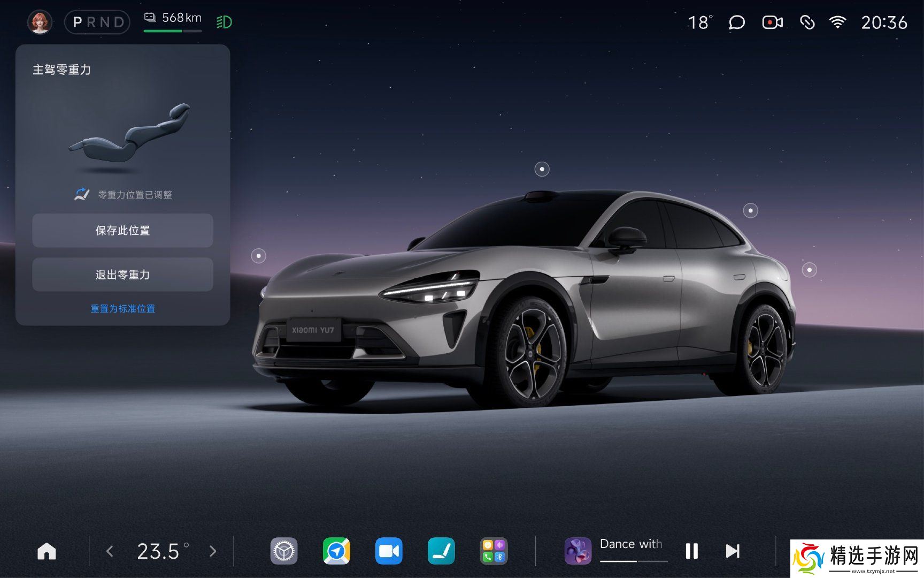Tap the hotspot above the car roof

pos(542,169)
